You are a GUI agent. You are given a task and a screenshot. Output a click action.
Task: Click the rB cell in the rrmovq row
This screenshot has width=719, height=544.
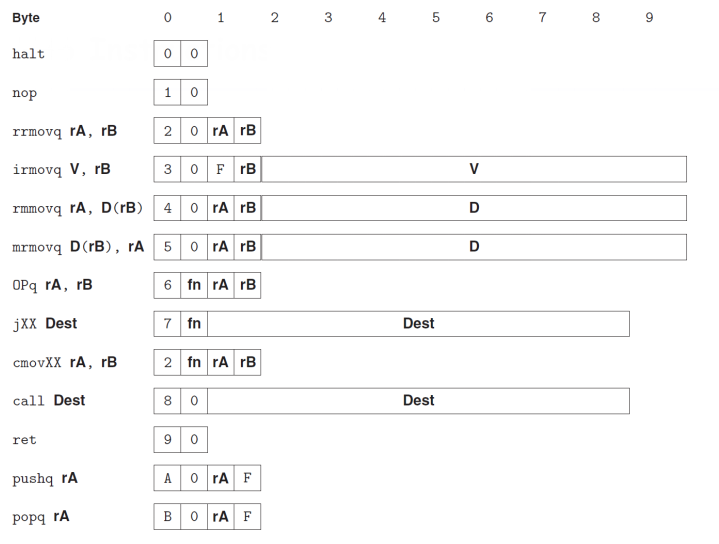point(247,131)
